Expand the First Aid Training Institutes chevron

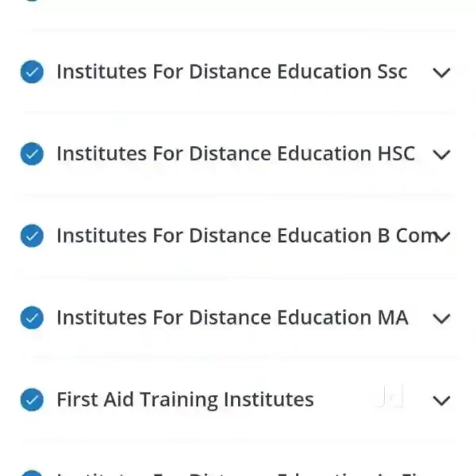(x=441, y=401)
